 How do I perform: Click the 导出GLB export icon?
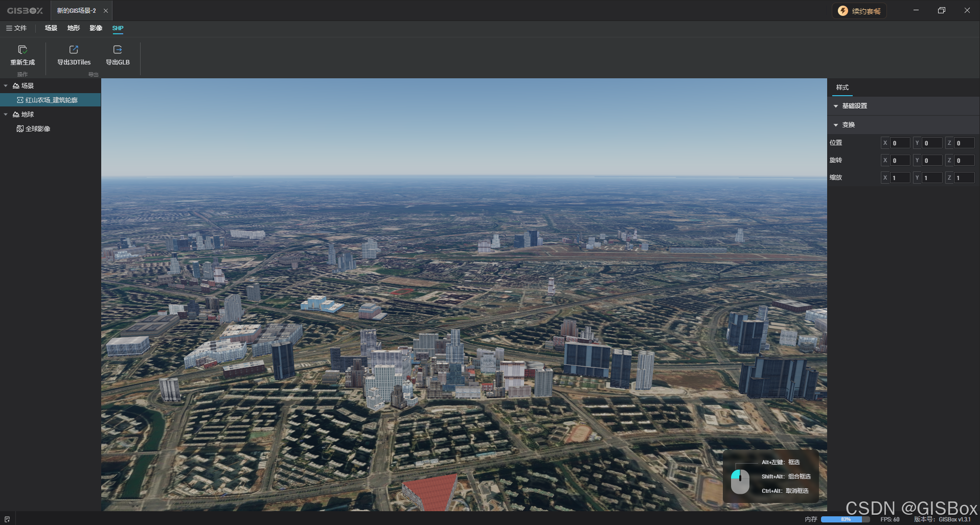point(118,50)
